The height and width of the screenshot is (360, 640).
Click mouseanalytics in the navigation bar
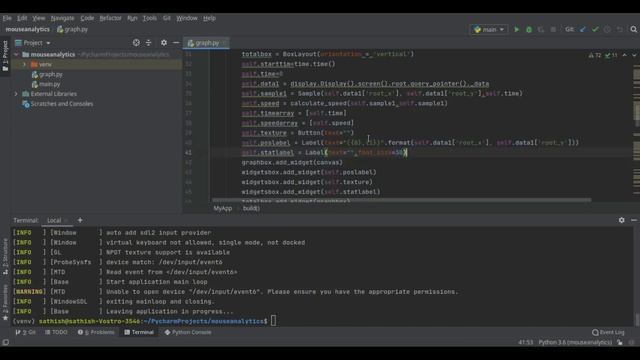27,29
